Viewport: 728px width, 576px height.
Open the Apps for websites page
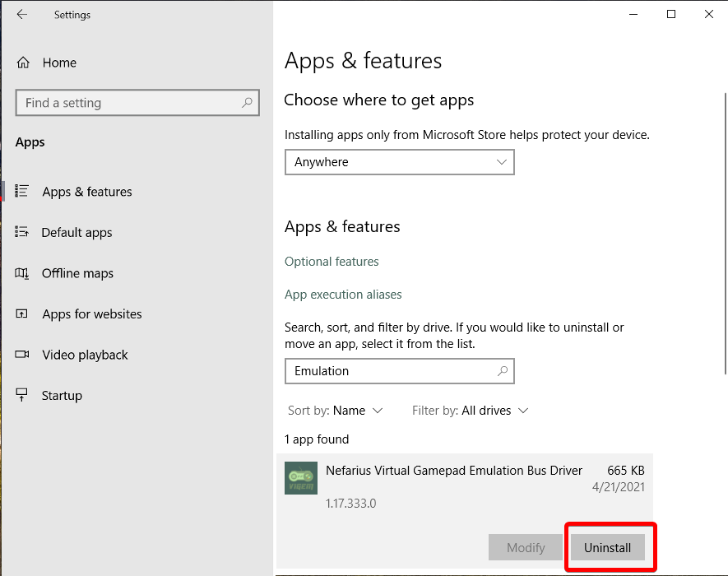pyautogui.click(x=92, y=314)
